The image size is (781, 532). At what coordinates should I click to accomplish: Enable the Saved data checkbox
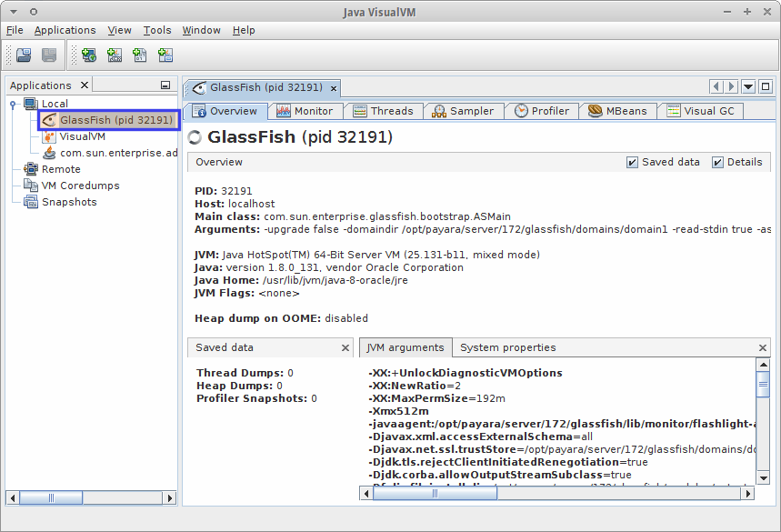[x=632, y=162]
